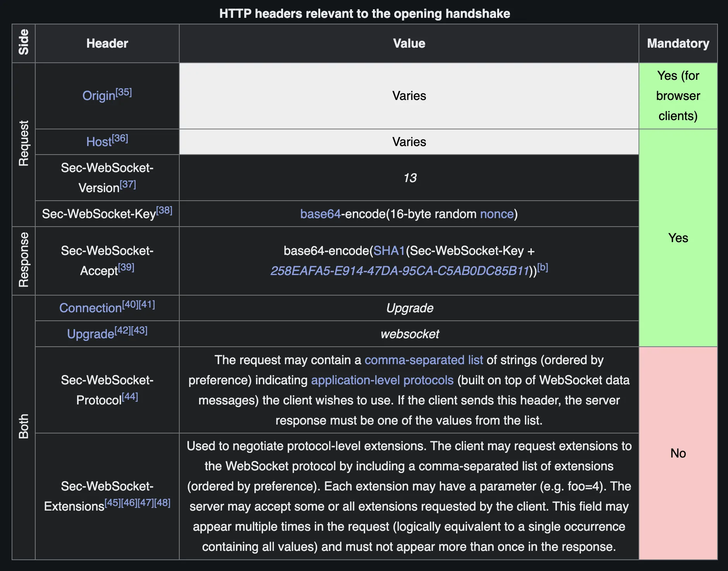Jump to citation [41]
The height and width of the screenshot is (571, 728).
pyautogui.click(x=147, y=304)
